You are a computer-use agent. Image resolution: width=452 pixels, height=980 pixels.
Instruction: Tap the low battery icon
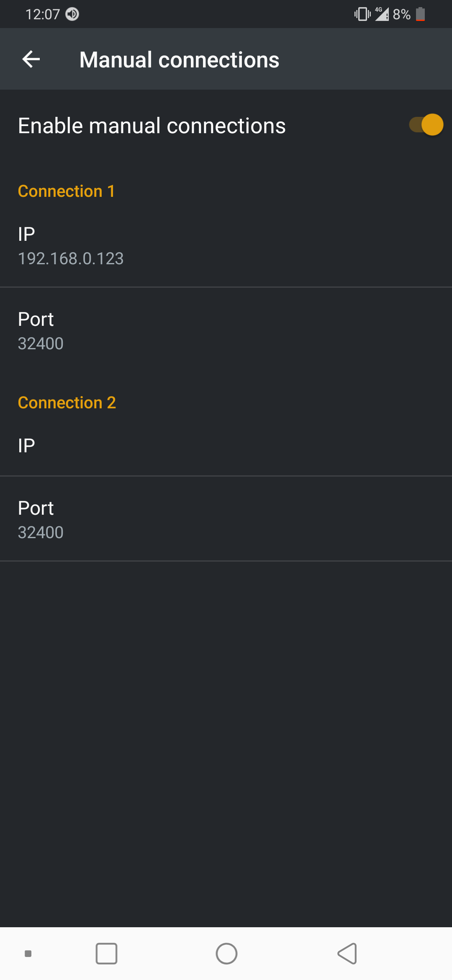[421, 14]
